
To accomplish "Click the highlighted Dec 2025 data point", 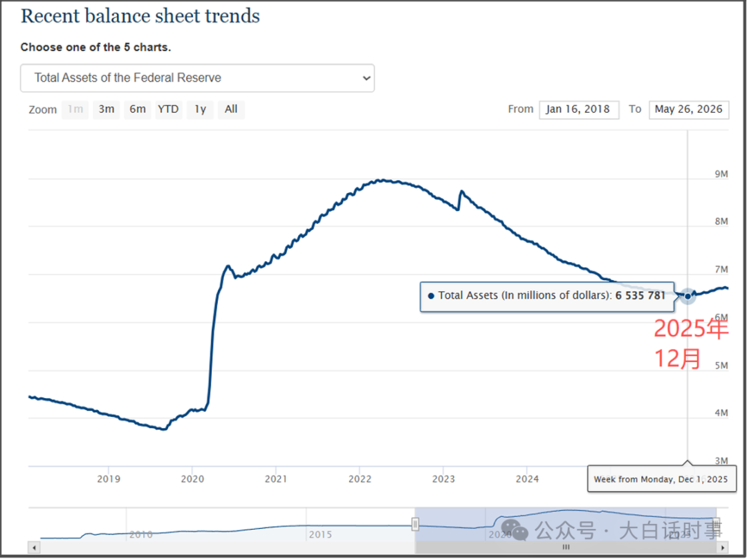I will point(688,296).
